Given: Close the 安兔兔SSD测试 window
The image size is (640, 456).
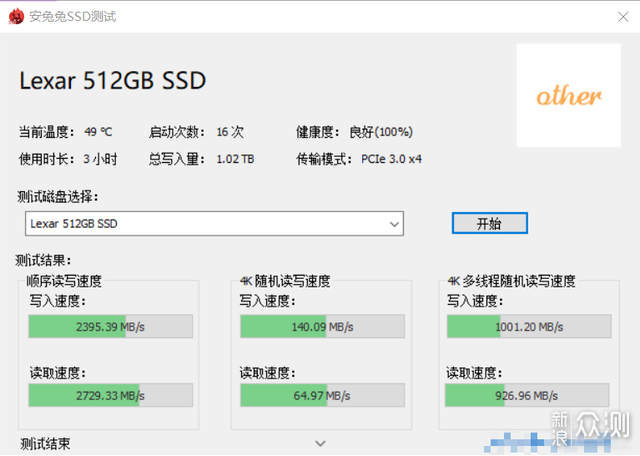Looking at the screenshot, I should [623, 17].
